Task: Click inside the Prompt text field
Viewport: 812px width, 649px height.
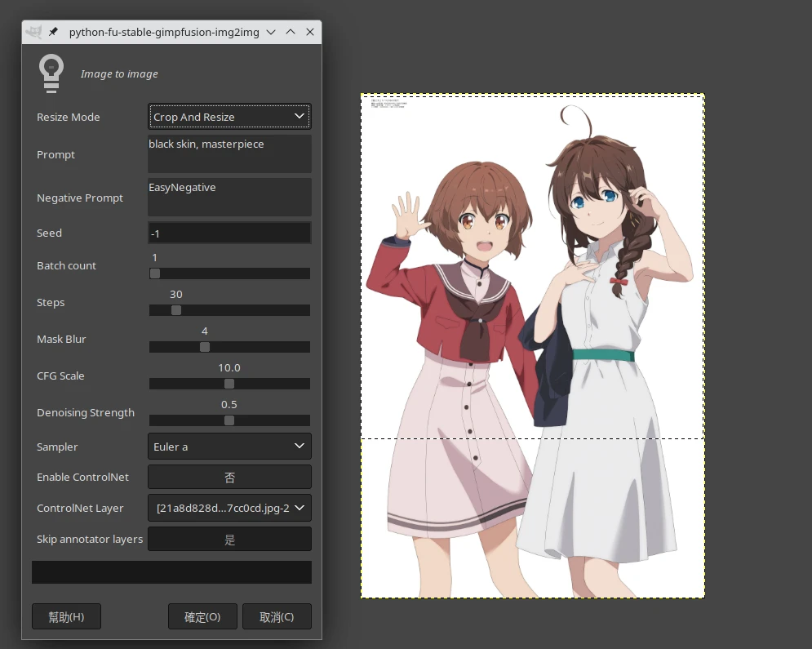Action: pyautogui.click(x=229, y=154)
